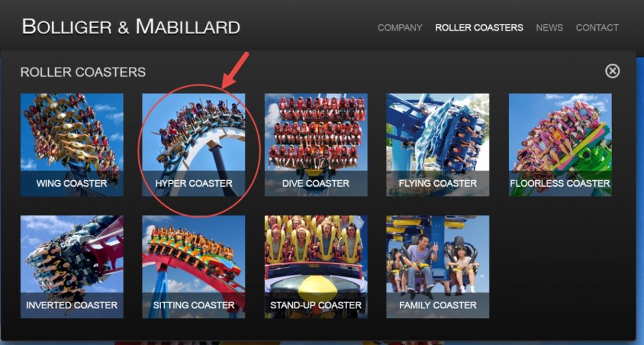The height and width of the screenshot is (345, 644).
Task: Choose the Stand-Up Coaster tile
Action: pos(316,266)
